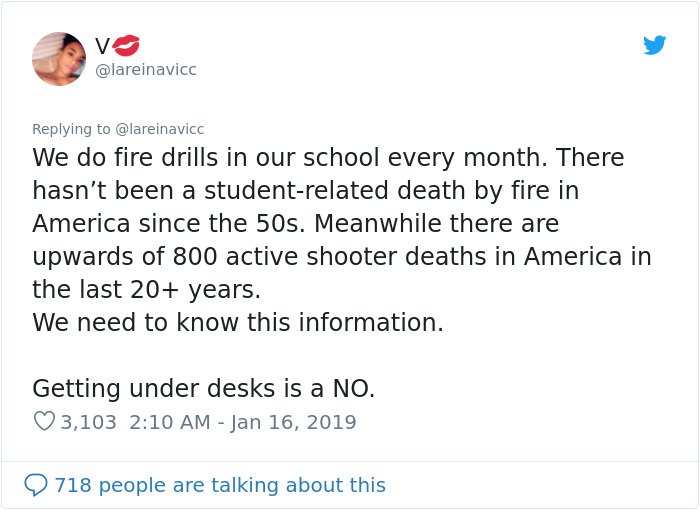Image resolution: width=700 pixels, height=510 pixels.
Task: Click the speech bubble conversation icon
Action: [36, 485]
